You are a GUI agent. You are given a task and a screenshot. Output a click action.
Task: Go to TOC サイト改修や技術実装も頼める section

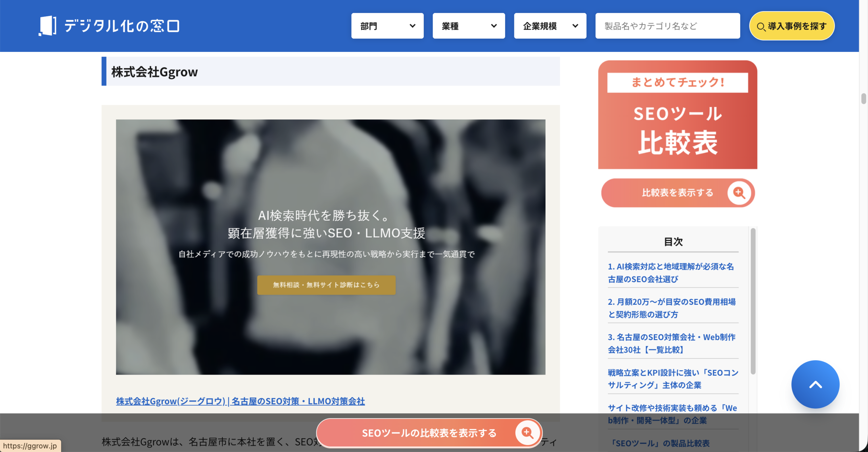pyautogui.click(x=672, y=414)
